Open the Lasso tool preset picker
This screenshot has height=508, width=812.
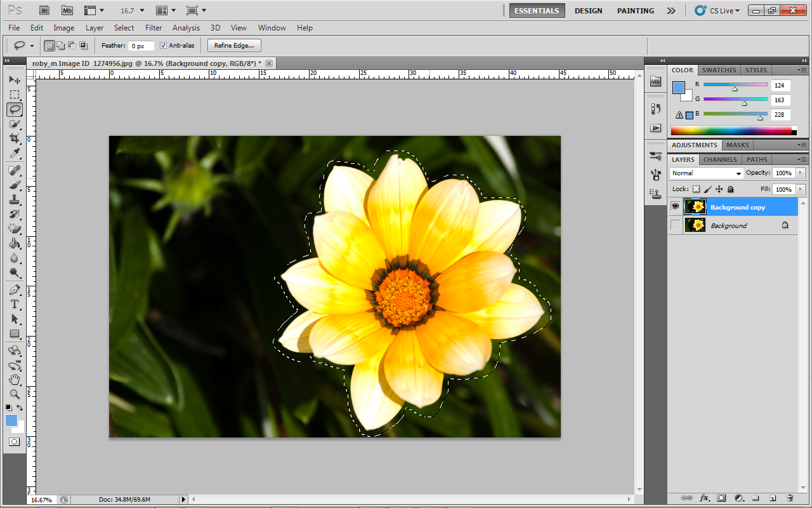point(32,46)
